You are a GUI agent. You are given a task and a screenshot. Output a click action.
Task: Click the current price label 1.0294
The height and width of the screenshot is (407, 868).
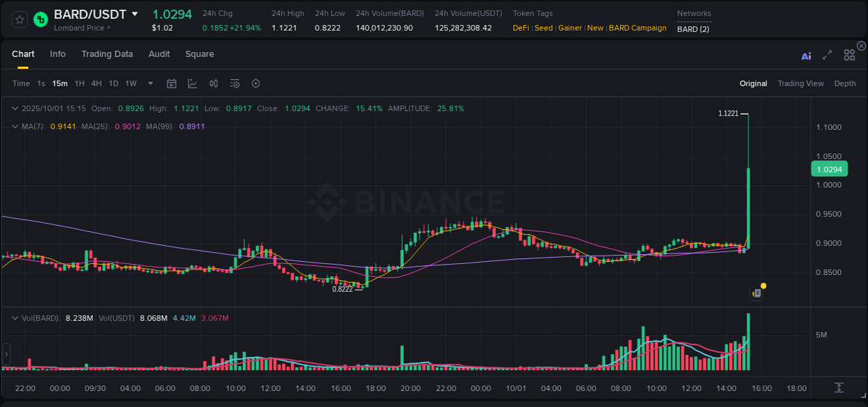(829, 169)
